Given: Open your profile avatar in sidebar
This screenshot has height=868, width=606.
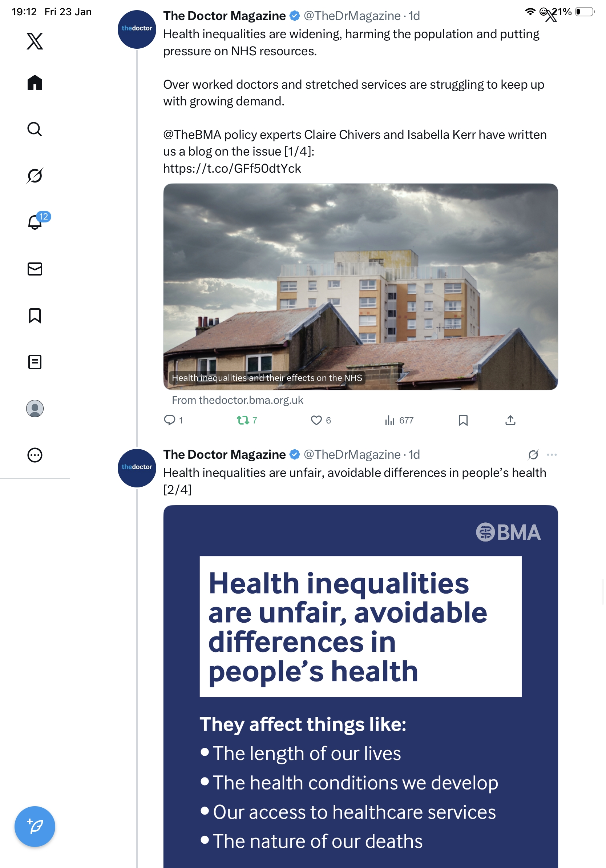Looking at the screenshot, I should pos(35,408).
